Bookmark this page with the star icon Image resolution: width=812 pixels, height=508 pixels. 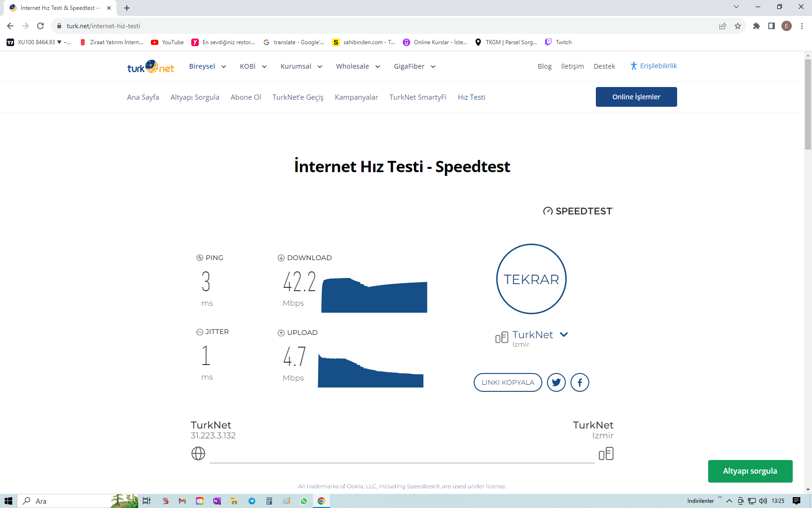(x=738, y=26)
